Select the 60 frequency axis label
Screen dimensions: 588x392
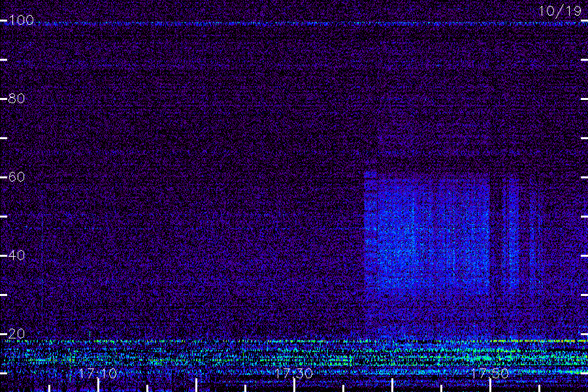[x=16, y=176]
